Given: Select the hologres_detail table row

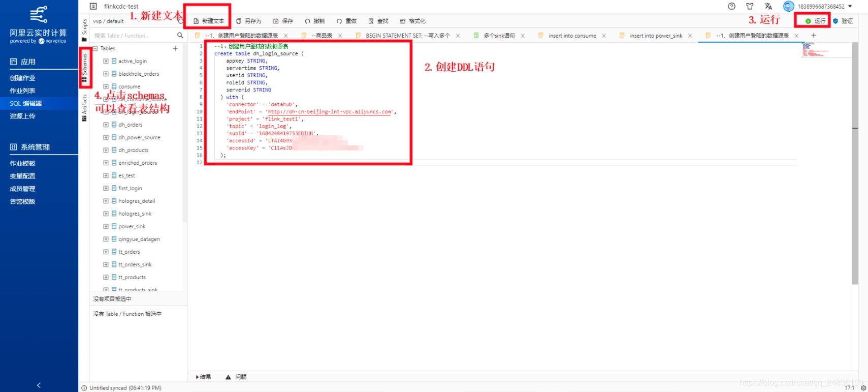Looking at the screenshot, I should (136, 201).
